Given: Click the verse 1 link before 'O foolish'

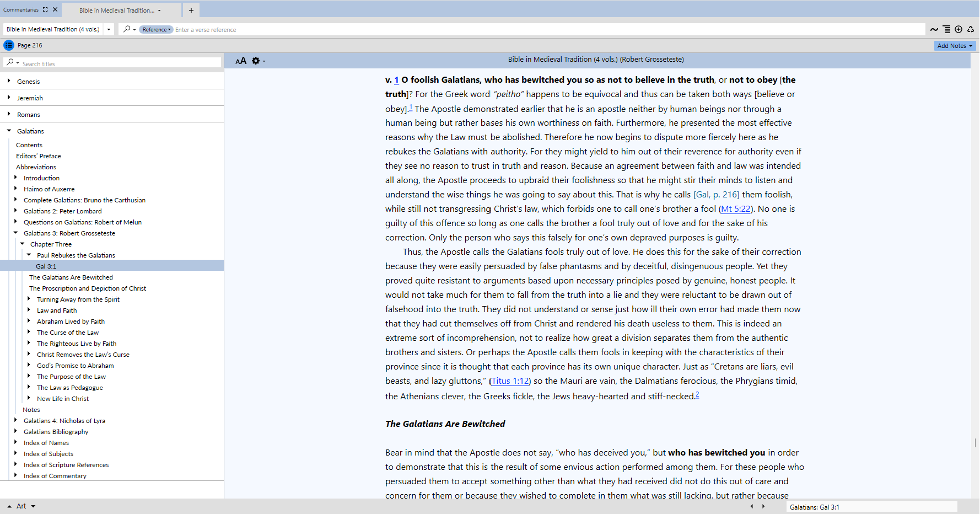Looking at the screenshot, I should 396,80.
